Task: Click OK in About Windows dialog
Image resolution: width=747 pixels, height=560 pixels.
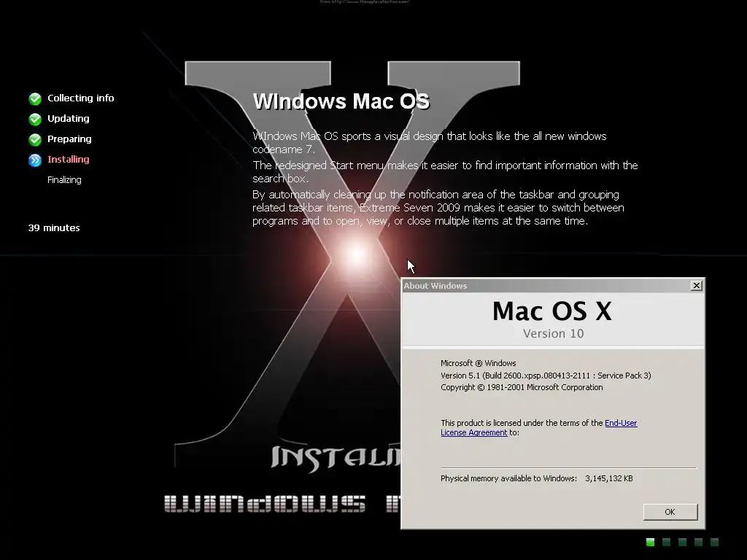Action: pos(670,512)
